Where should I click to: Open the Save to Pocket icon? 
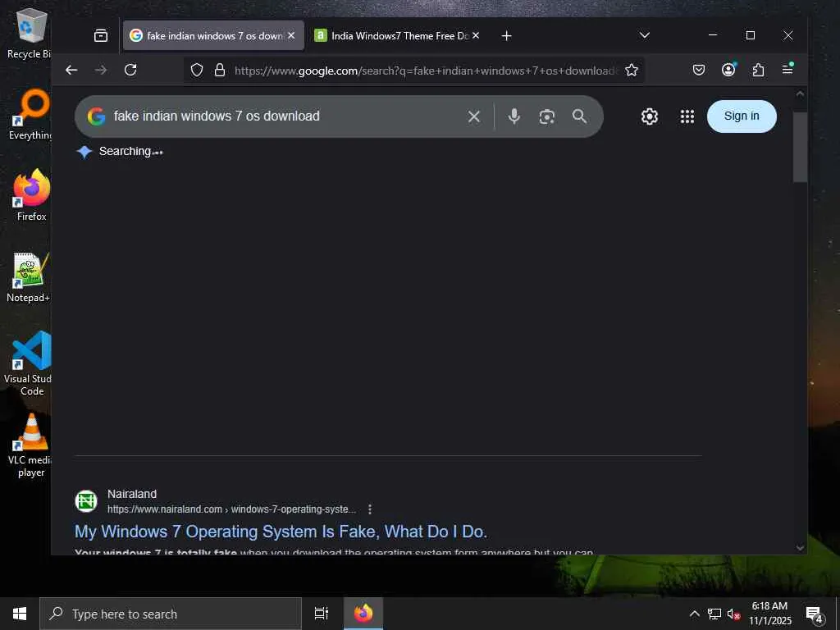[699, 70]
